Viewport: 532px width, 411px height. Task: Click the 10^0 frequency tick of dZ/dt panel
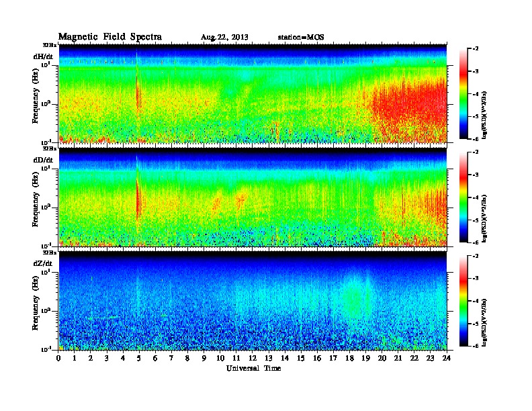(46, 310)
